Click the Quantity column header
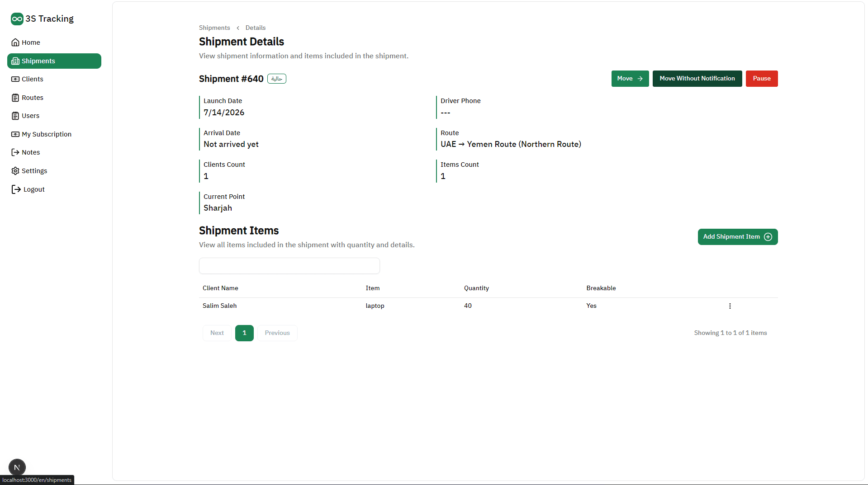Image resolution: width=868 pixels, height=485 pixels. click(x=476, y=288)
